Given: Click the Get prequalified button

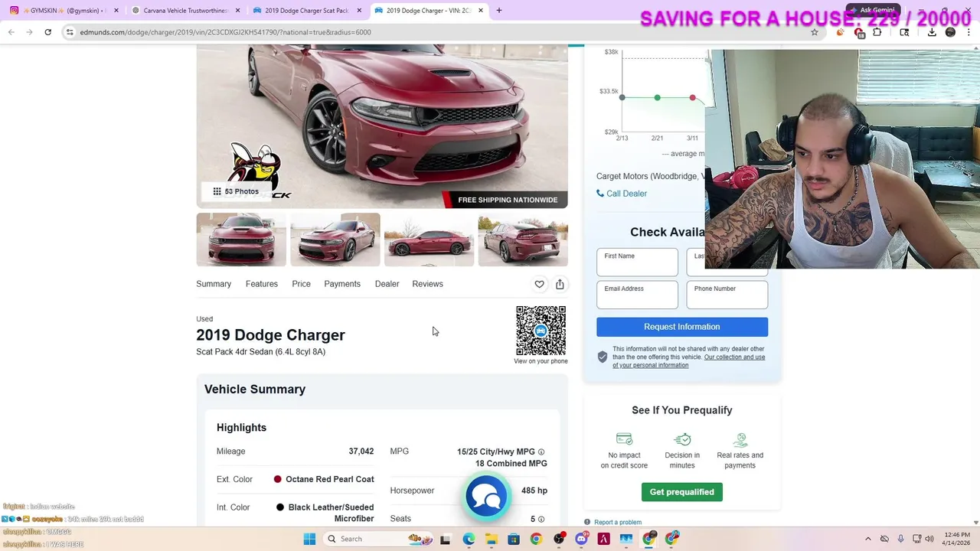Looking at the screenshot, I should pyautogui.click(x=682, y=492).
